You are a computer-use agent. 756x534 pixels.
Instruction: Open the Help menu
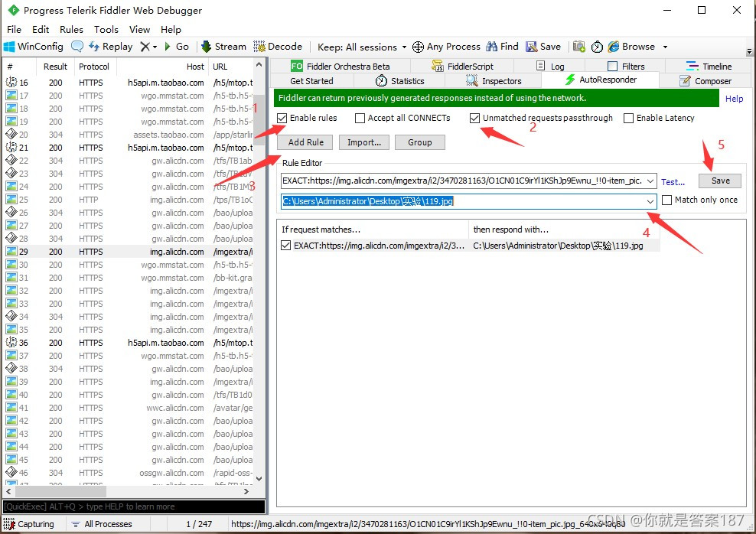pyautogui.click(x=171, y=29)
